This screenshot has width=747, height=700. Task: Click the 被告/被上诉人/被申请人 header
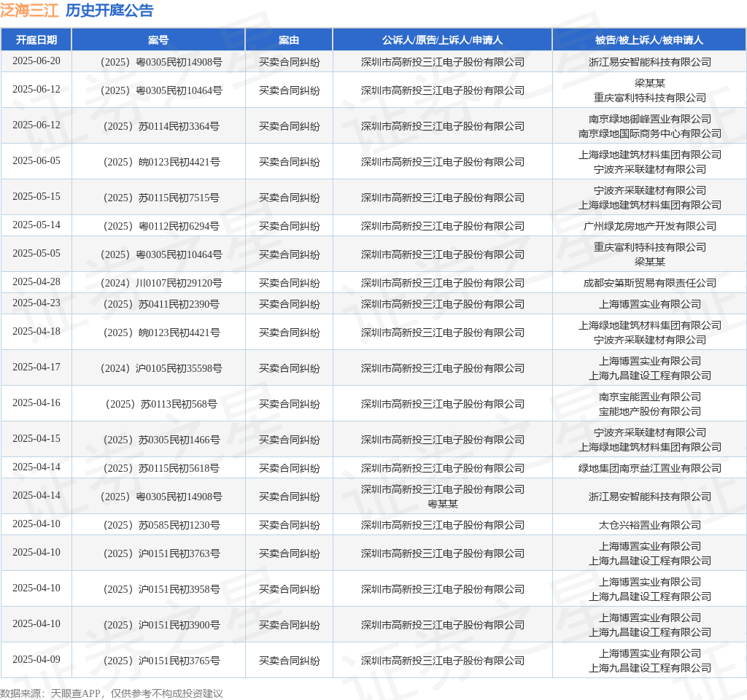[649, 40]
